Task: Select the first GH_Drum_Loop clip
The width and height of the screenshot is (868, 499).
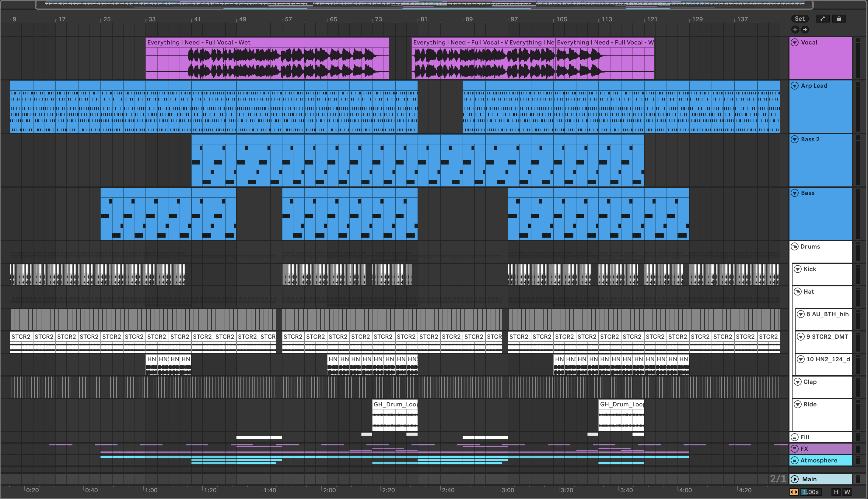Action: (394, 405)
